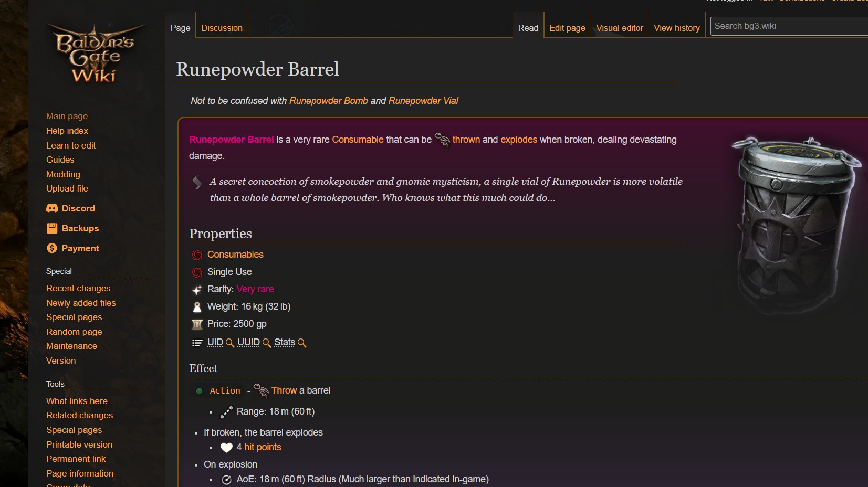Open Recent changes in sidebar
This screenshot has height=487, width=868.
click(78, 288)
